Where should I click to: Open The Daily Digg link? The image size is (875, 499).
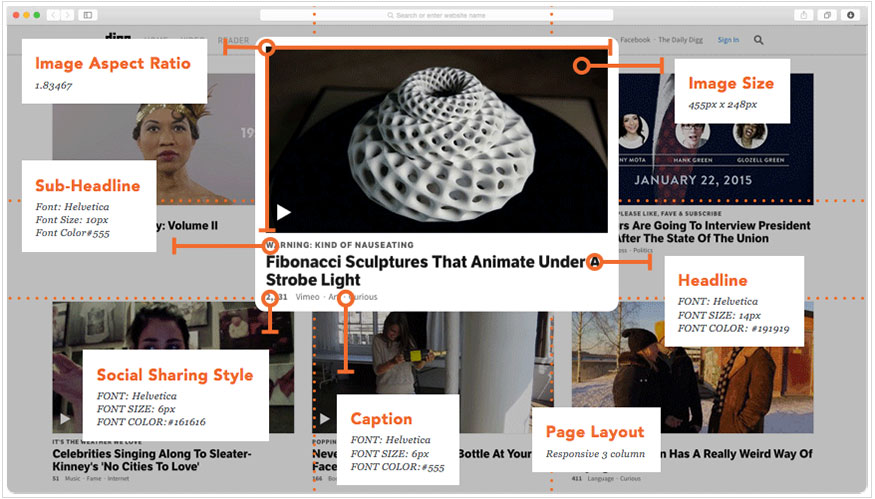pos(680,40)
